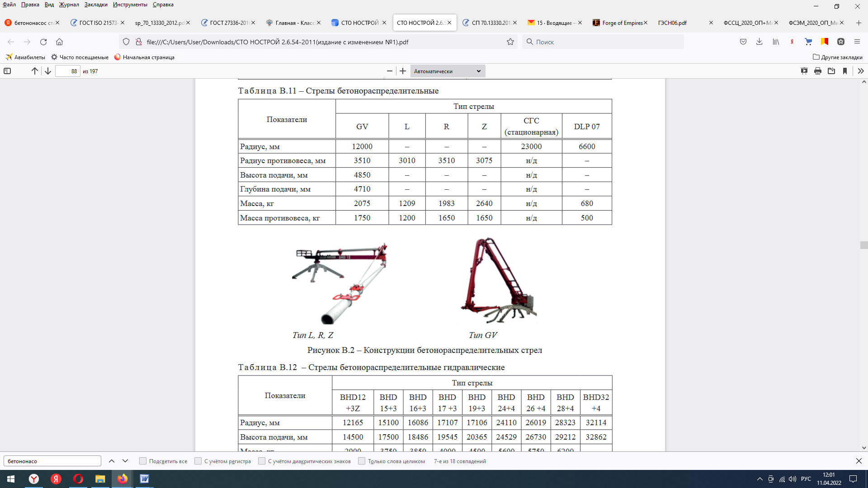Image resolution: width=868 pixels, height=488 pixels.
Task: Open Opera from the taskbar
Action: (78, 479)
